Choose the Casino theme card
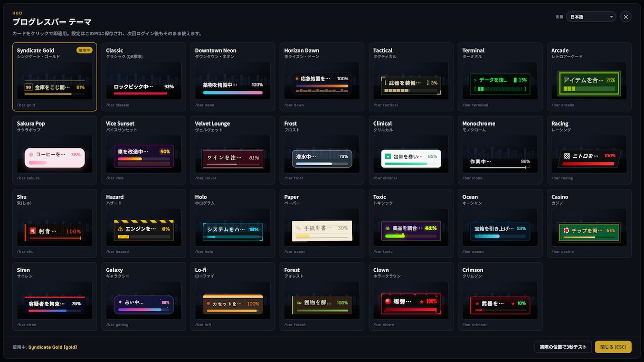The image size is (644, 362). tap(590, 223)
